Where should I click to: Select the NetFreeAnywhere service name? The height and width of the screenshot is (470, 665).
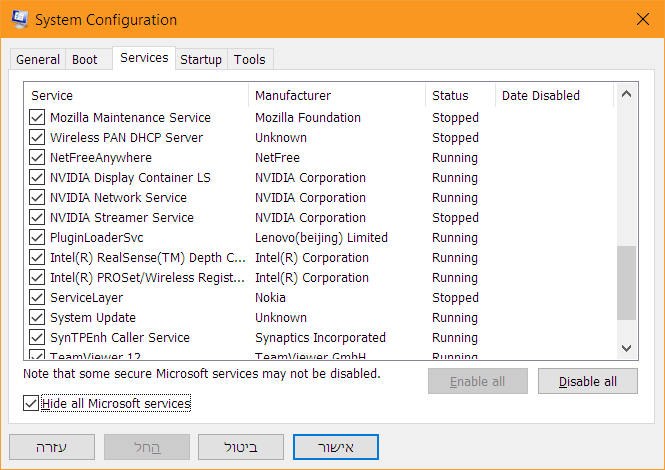pos(101,158)
